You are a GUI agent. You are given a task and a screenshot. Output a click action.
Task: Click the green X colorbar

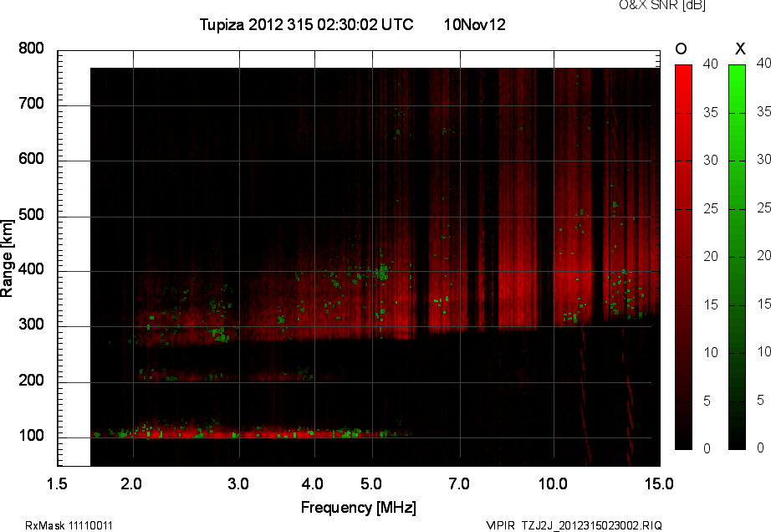coord(737,257)
